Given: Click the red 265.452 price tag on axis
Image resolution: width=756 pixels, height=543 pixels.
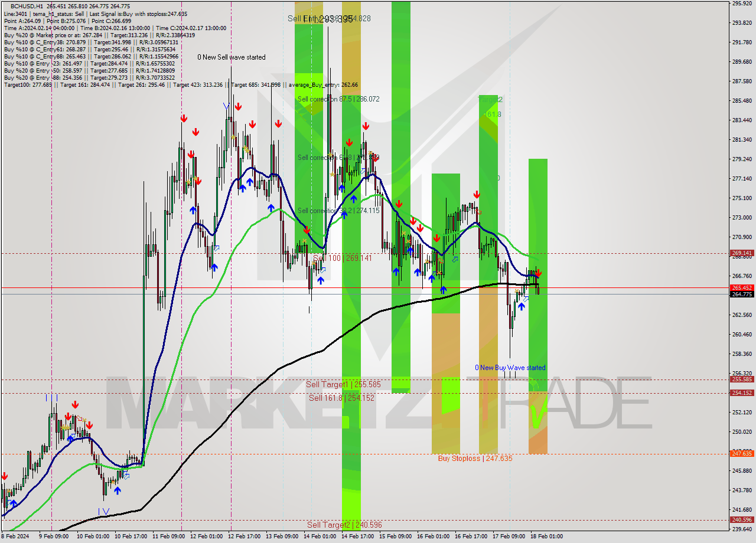Looking at the screenshot, I should 742,288.
